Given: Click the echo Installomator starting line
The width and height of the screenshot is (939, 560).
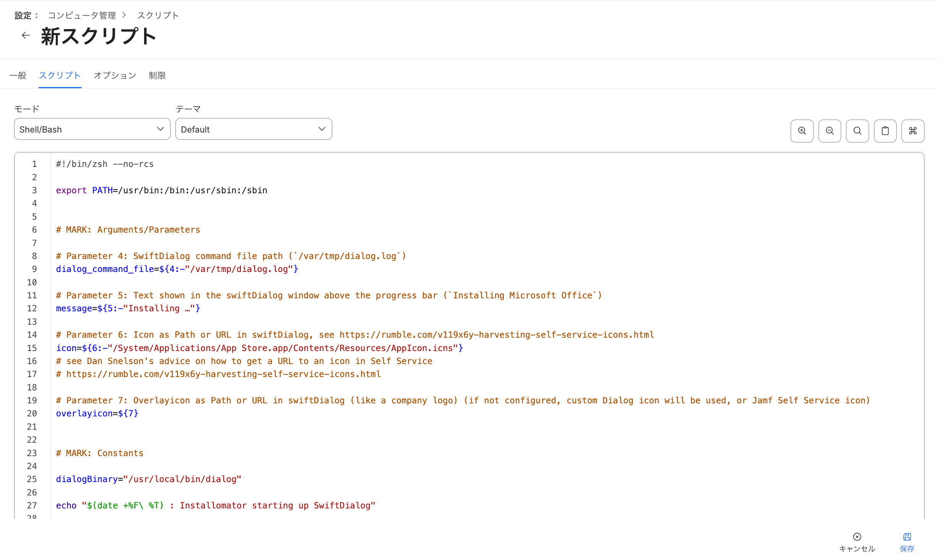Looking at the screenshot, I should [216, 505].
